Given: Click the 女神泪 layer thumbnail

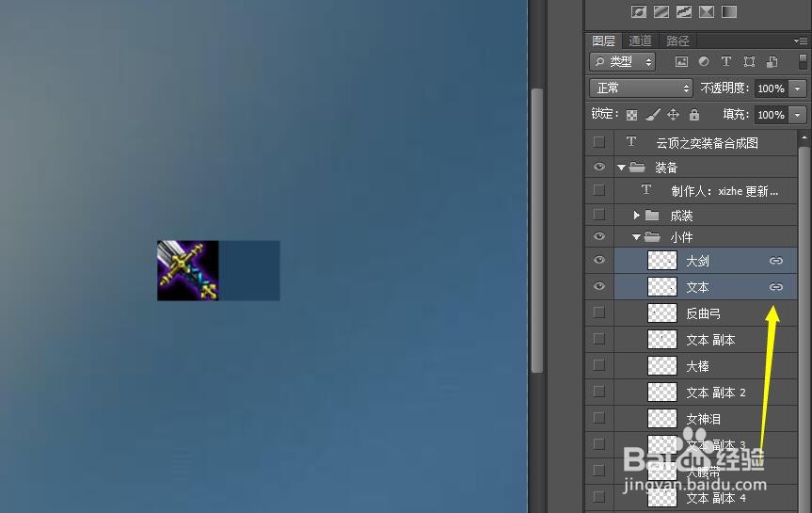Looking at the screenshot, I should point(662,418).
